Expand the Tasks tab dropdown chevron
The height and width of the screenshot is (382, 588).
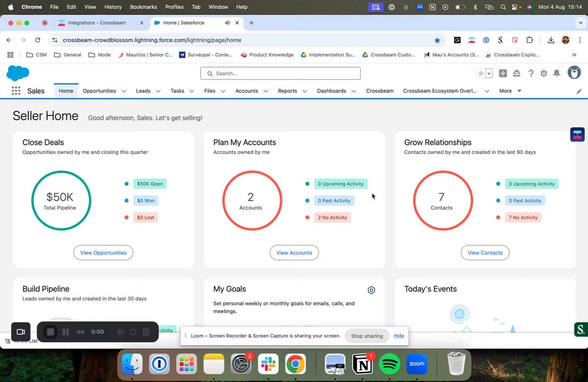coord(192,91)
